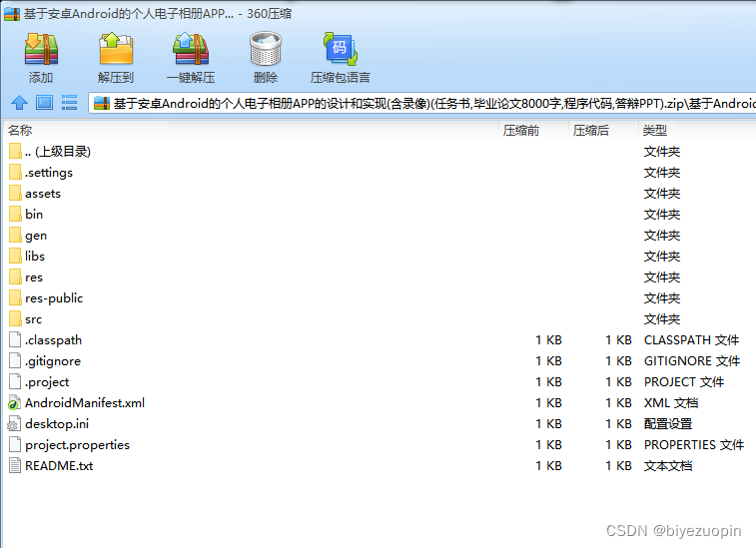Click '.classpath' file name

point(54,340)
